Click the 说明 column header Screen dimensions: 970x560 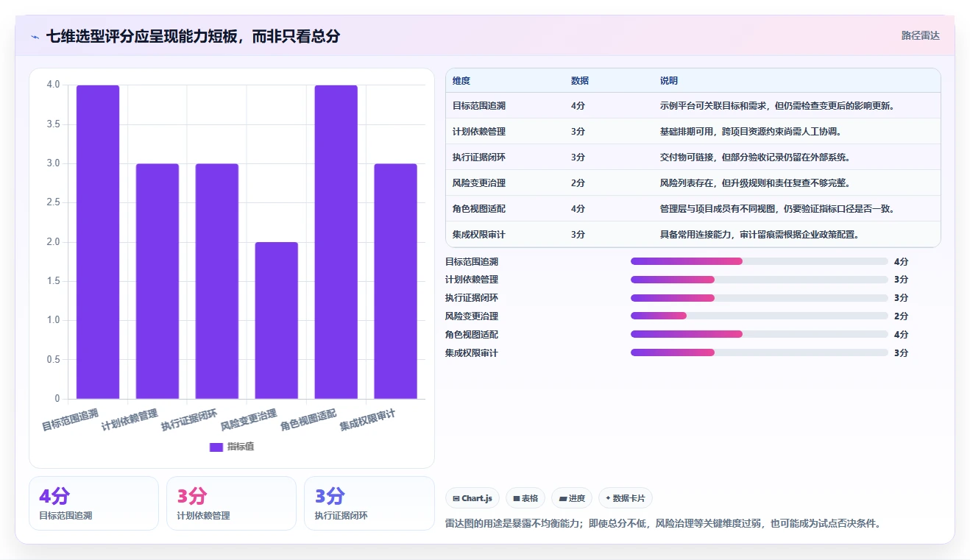pos(669,80)
